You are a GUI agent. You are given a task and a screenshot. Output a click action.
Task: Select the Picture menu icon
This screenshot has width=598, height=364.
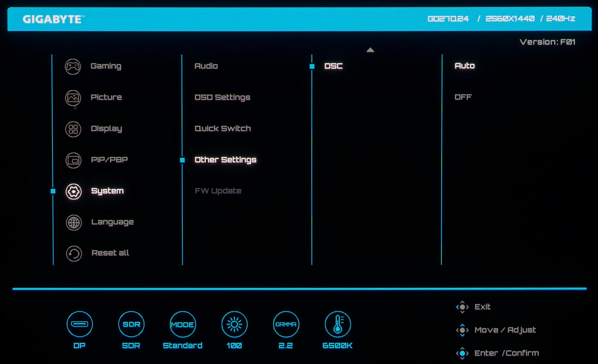point(73,98)
